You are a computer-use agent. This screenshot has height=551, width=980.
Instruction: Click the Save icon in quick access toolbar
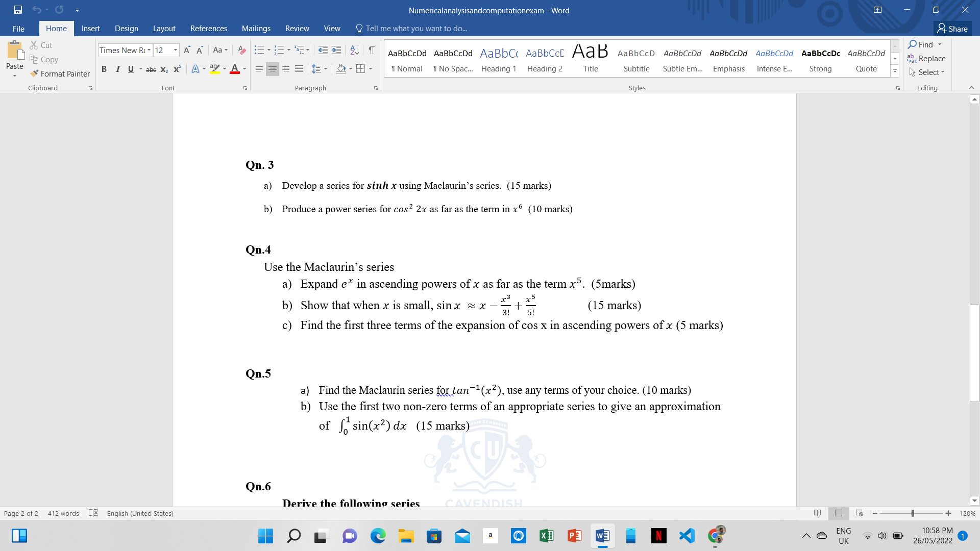click(x=18, y=10)
